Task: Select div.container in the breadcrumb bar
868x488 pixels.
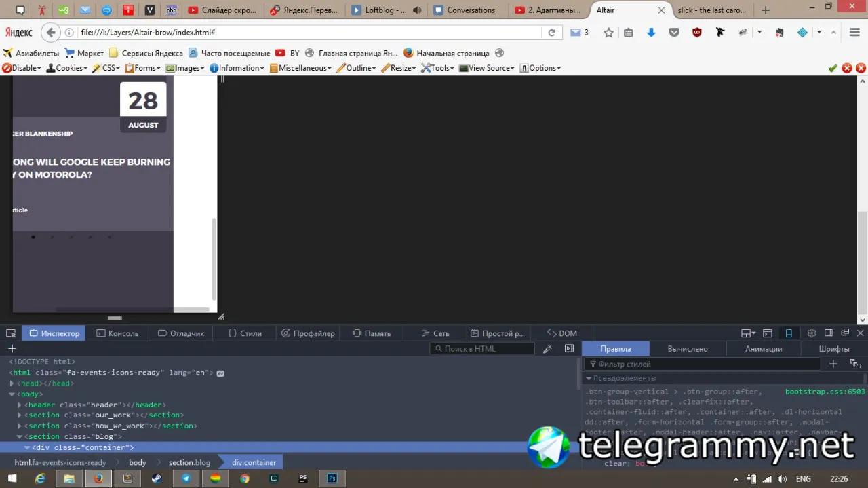Action: click(x=254, y=462)
